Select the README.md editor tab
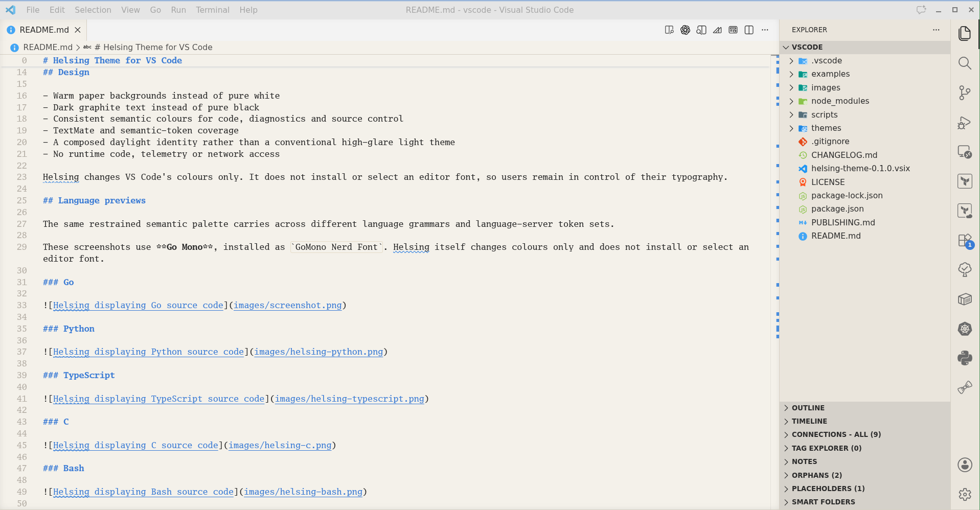Viewport: 980px width, 510px height. (44, 30)
